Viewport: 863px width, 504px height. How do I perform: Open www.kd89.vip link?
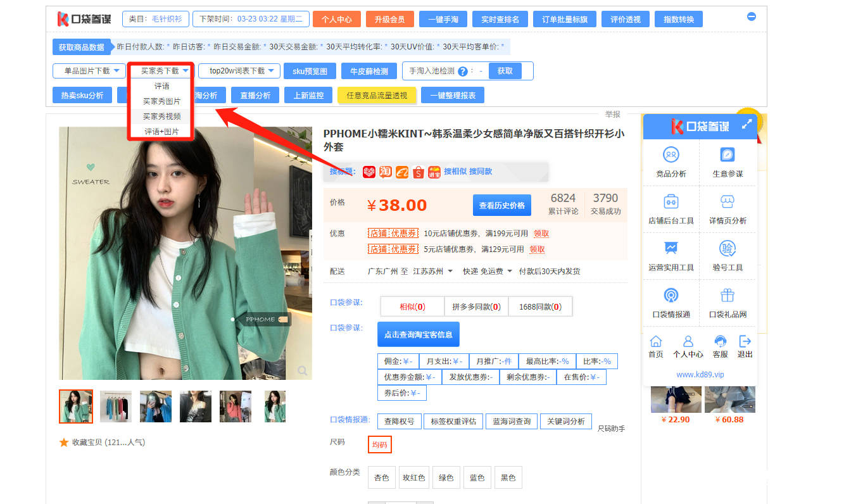[x=700, y=374]
